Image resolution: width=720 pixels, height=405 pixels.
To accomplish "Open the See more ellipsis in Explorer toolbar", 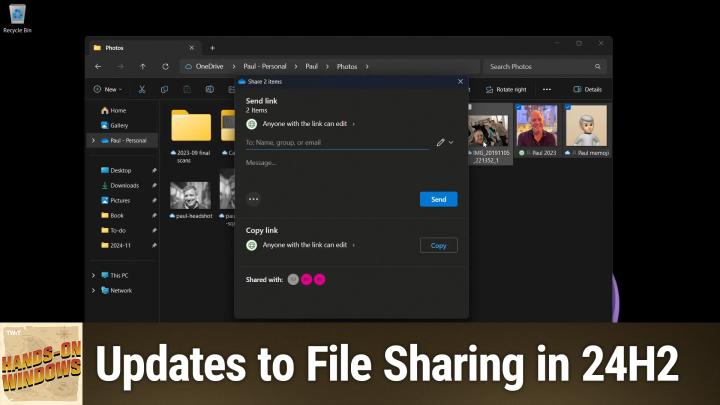I will coord(546,90).
